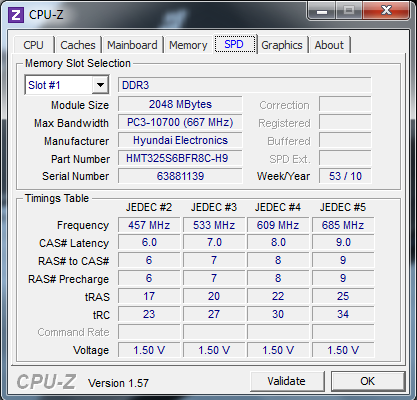Click the RAS# Precharge row label
Screen dimensions: 417x400
[x=68, y=279]
